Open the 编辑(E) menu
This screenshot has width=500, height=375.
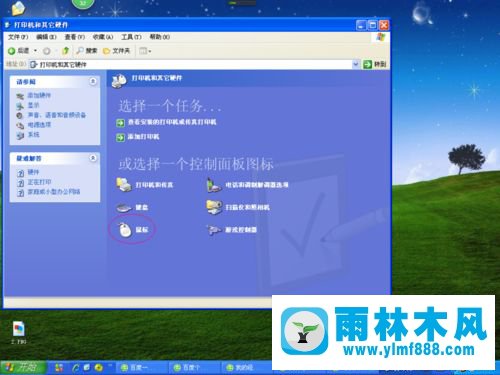tap(46, 37)
